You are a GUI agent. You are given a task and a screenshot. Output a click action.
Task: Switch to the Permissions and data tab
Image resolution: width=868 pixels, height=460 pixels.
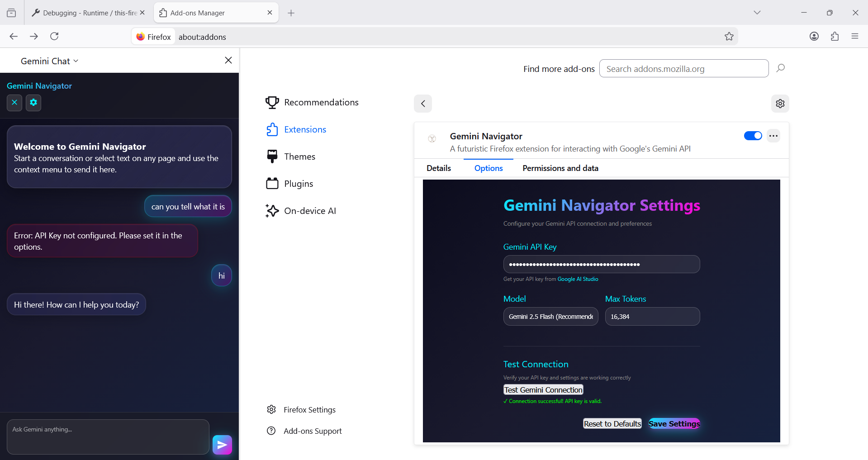click(x=560, y=168)
